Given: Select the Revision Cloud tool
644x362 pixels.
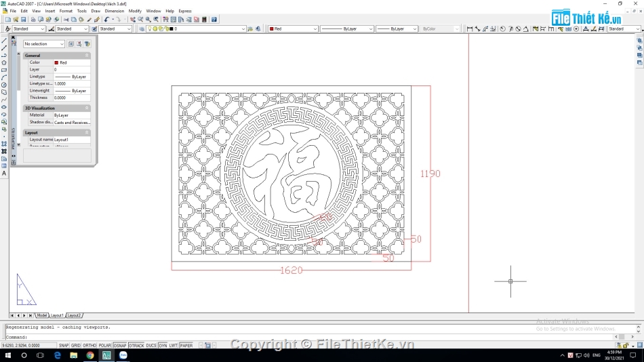Looking at the screenshot, I should pos(4,92).
